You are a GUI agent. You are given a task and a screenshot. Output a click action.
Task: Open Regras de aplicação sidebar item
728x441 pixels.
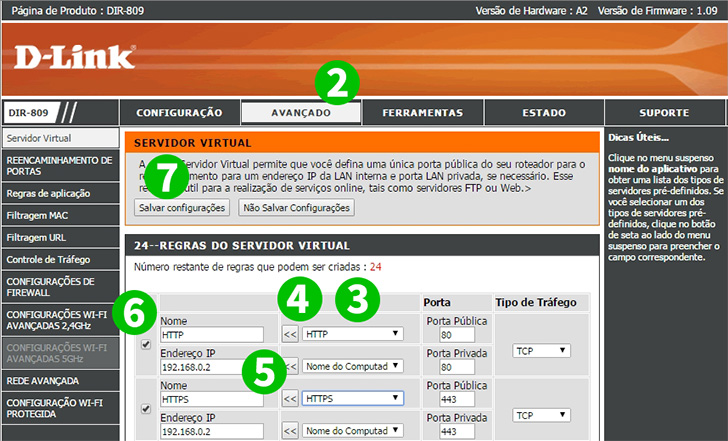click(x=60, y=194)
